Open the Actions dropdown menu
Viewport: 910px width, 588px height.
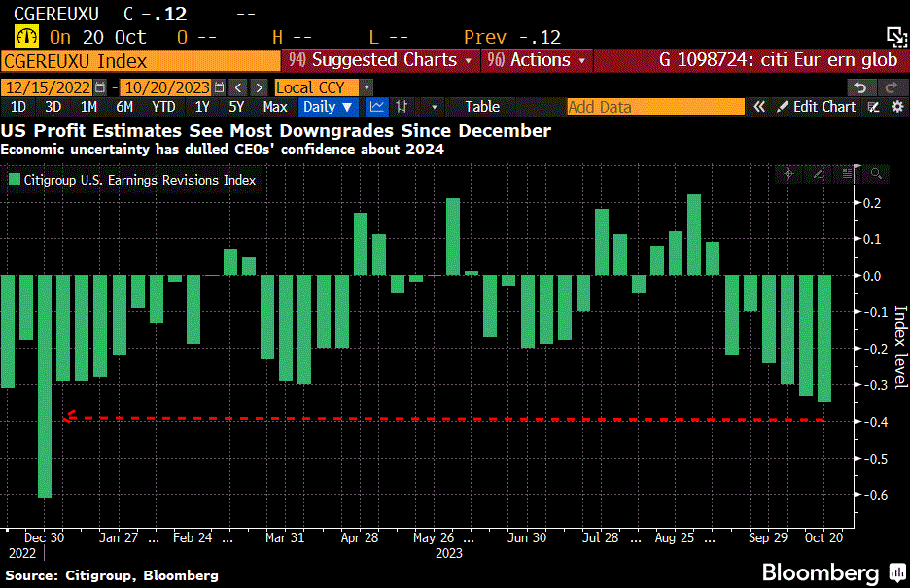[537, 60]
